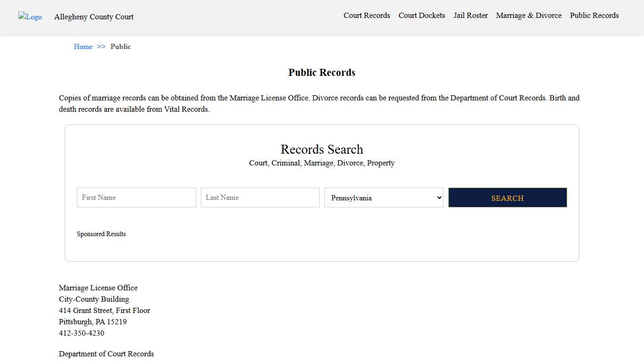Viewport: 644px width, 362px height.
Task: Open the Marriage & Divorce section
Action: pos(528,15)
